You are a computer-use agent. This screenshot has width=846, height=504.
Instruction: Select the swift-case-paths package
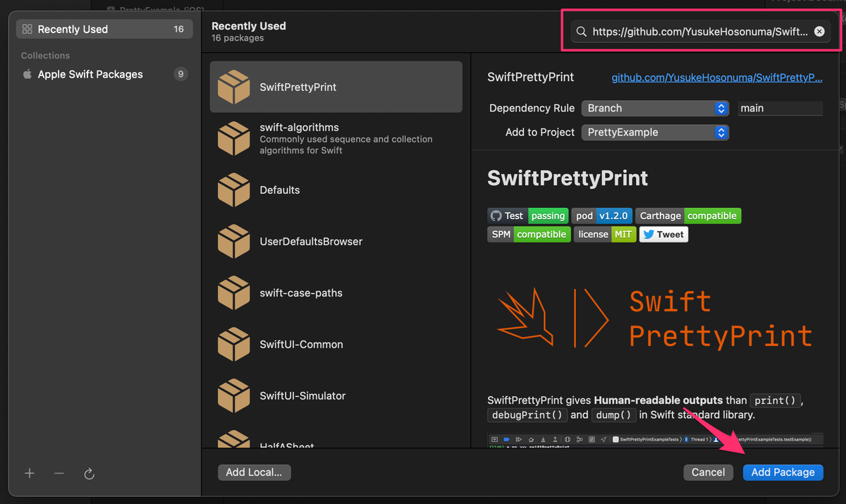coord(336,293)
